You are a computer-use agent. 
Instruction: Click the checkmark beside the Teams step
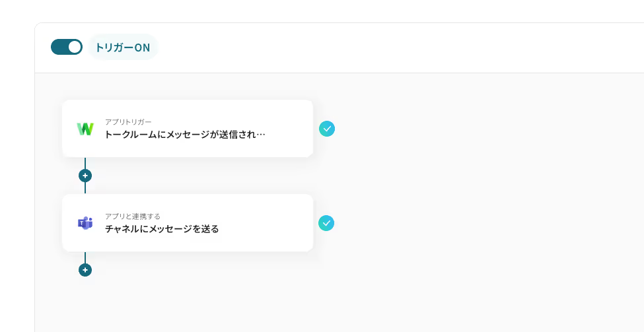tap(326, 223)
